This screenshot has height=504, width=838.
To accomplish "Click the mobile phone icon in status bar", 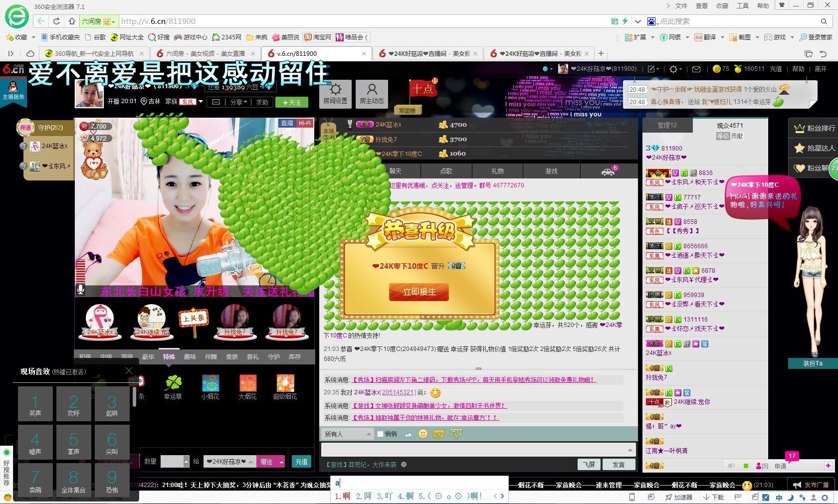I will click(632, 497).
